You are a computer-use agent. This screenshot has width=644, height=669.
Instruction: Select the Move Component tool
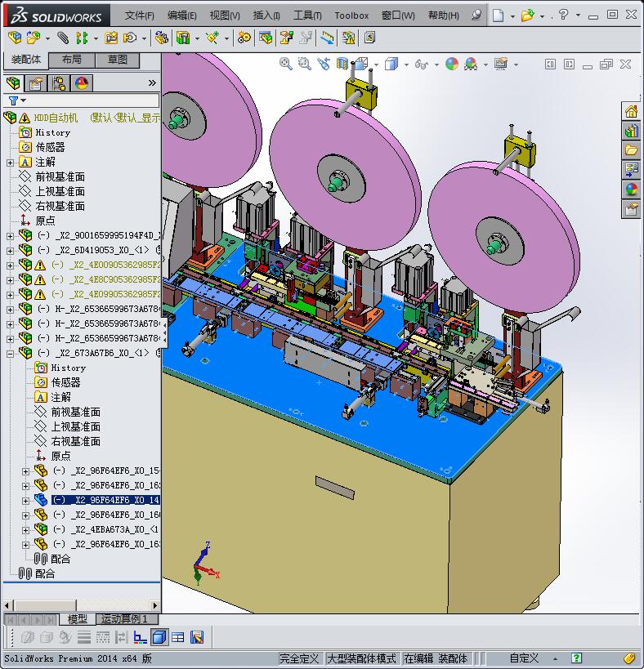point(130,38)
